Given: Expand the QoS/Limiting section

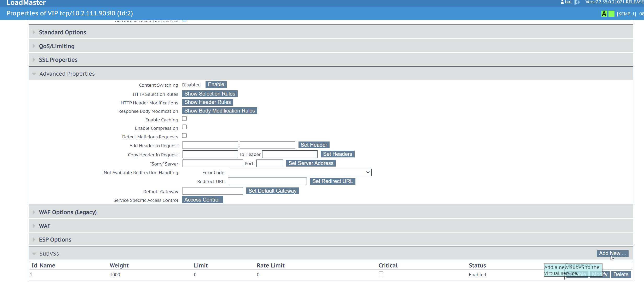Looking at the screenshot, I should [331, 46].
